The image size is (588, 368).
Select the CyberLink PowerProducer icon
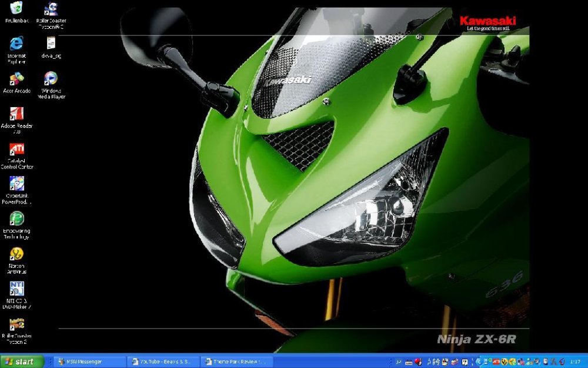click(16, 183)
